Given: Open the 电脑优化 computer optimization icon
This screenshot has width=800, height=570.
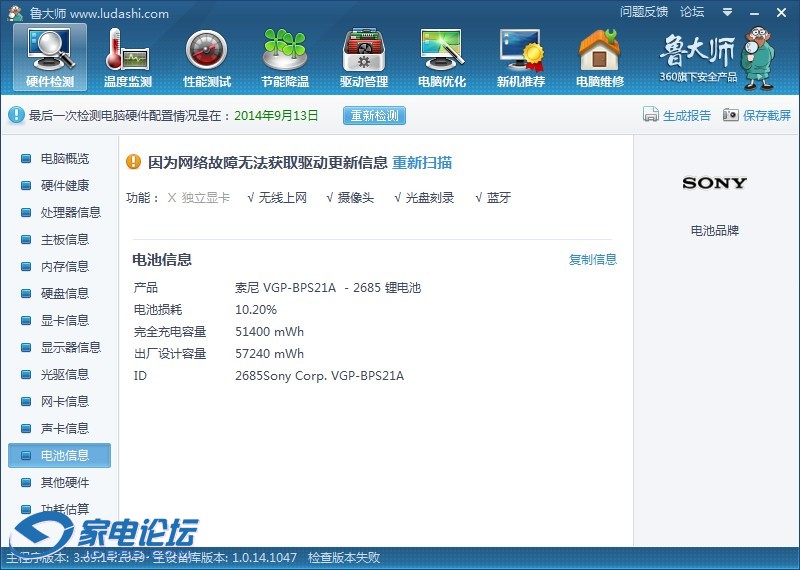Looking at the screenshot, I should click(442, 56).
